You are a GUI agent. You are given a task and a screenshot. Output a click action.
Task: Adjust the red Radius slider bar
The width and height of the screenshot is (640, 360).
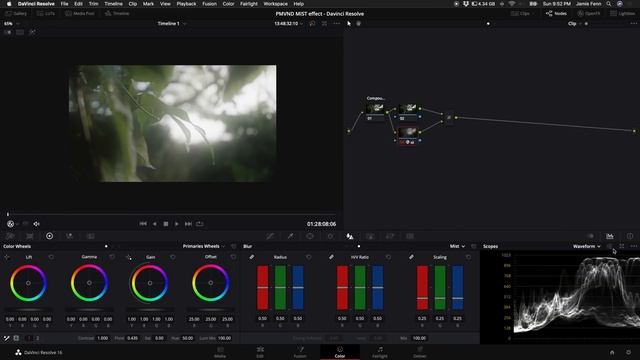[x=262, y=288]
